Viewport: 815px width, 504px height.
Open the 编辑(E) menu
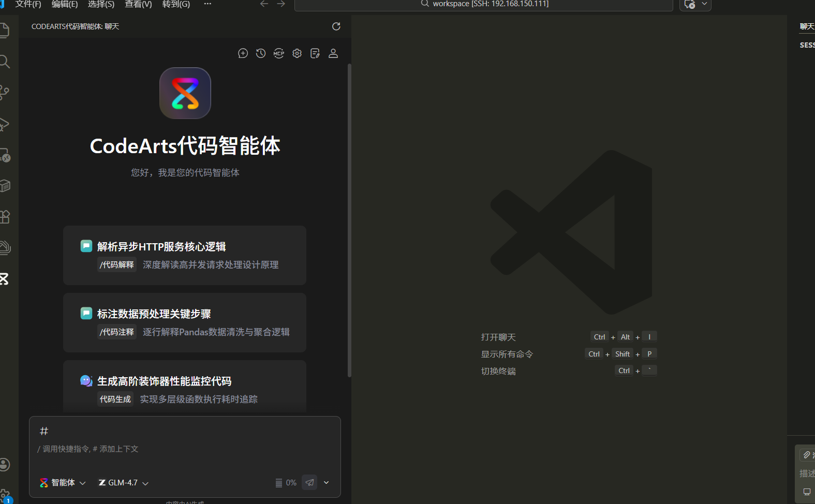pos(65,4)
